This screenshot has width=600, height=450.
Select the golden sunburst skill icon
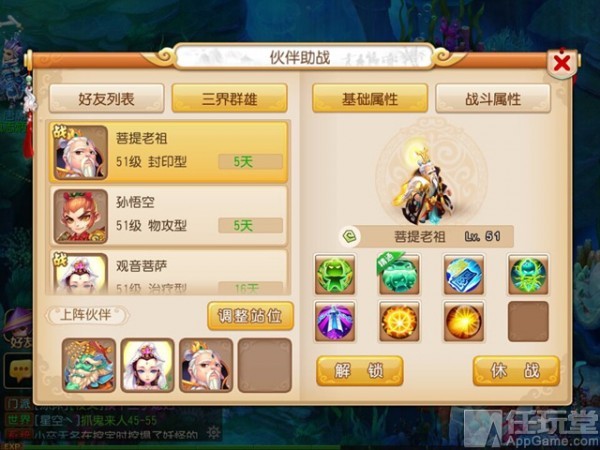pos(463,321)
